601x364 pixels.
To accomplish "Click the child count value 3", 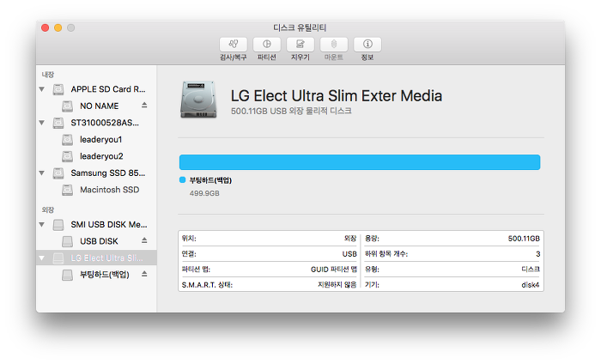I will [537, 254].
